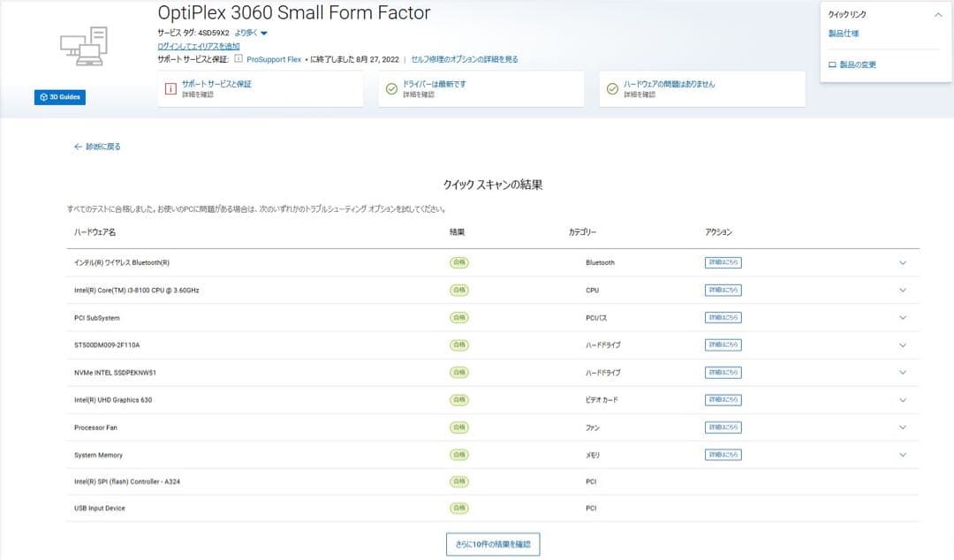The height and width of the screenshot is (560, 954).
Task: Click warning icon on サポート サービスと保証 card
Action: [x=170, y=88]
